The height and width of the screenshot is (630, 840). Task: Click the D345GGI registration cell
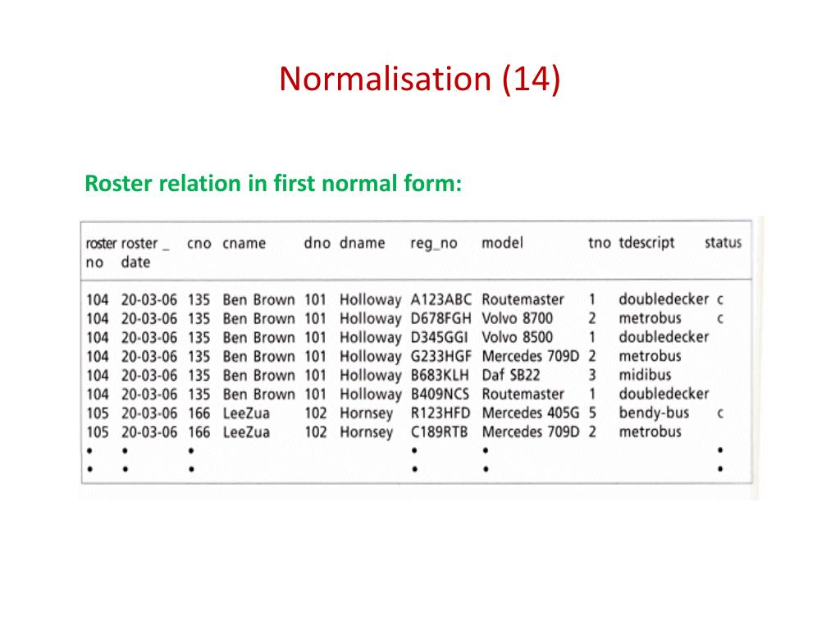tap(440, 337)
